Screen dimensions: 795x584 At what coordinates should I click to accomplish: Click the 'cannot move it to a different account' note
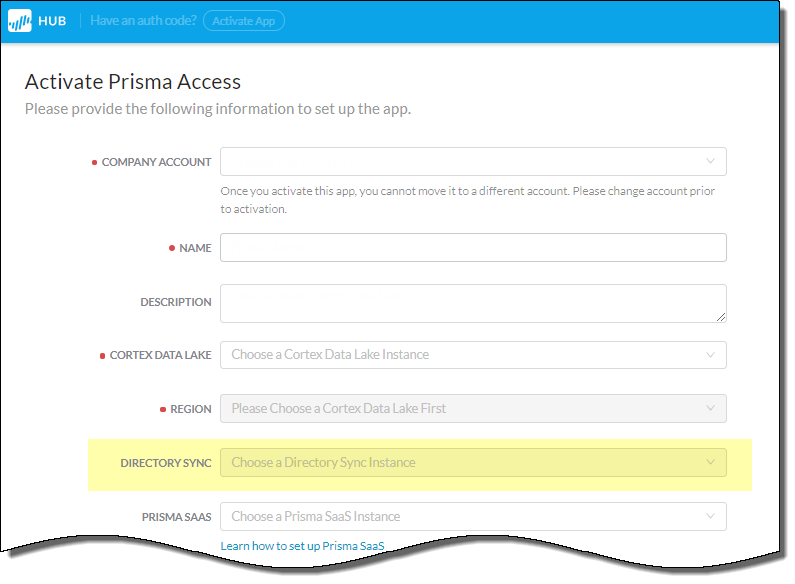pyautogui.click(x=467, y=200)
